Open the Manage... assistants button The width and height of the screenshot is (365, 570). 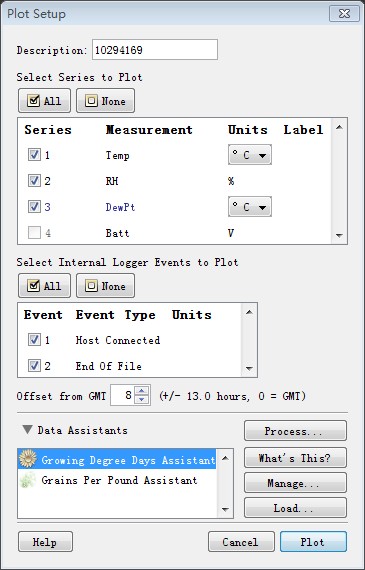(x=295, y=483)
